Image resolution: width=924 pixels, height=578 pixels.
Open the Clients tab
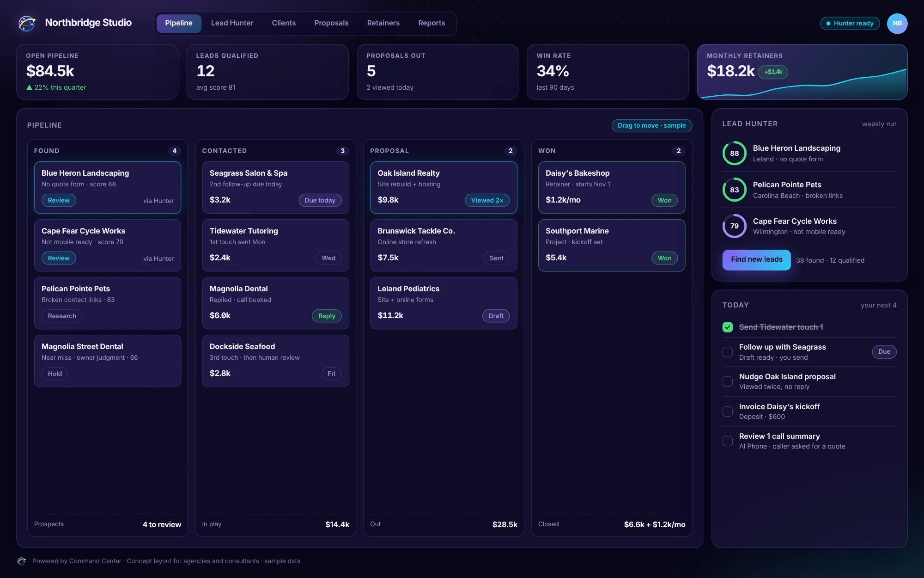tap(284, 23)
